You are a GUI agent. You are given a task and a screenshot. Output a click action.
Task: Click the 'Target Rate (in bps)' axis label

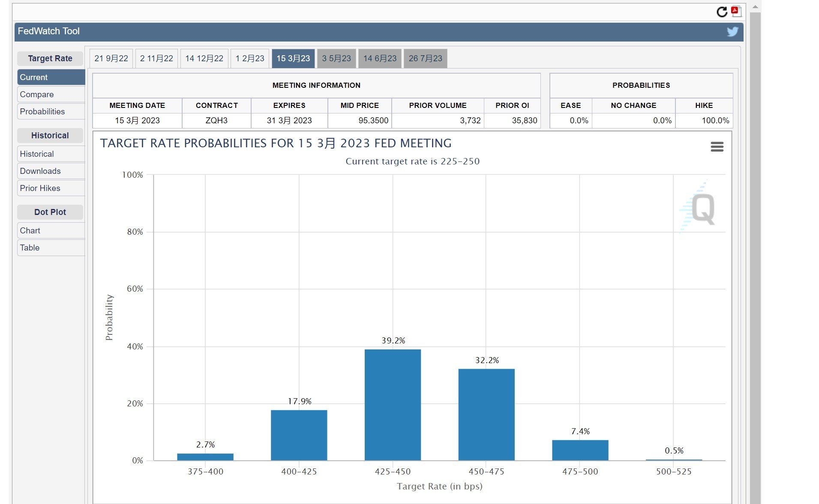[440, 486]
